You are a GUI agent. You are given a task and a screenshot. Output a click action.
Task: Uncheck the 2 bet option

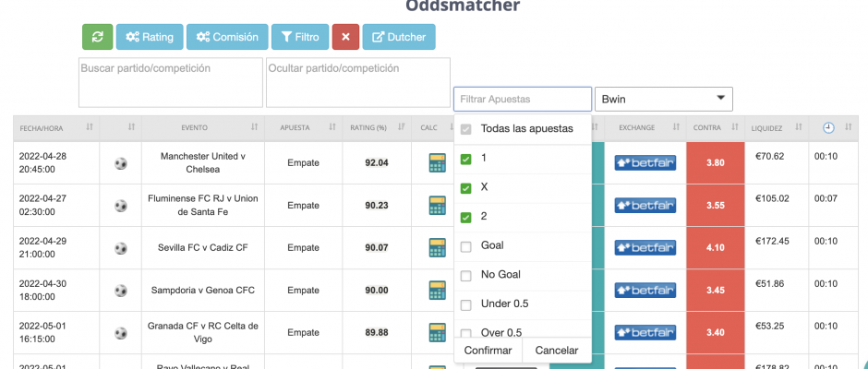(466, 218)
